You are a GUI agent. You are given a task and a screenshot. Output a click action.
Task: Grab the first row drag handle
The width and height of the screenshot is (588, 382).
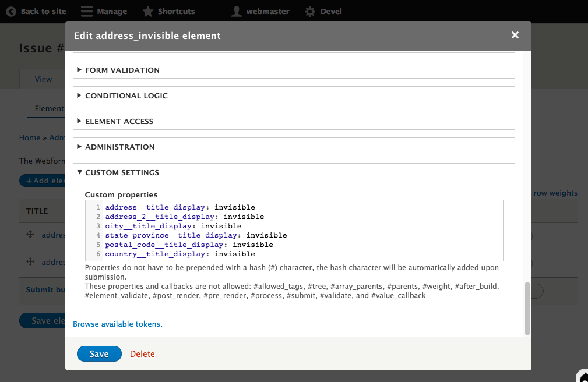pos(30,235)
